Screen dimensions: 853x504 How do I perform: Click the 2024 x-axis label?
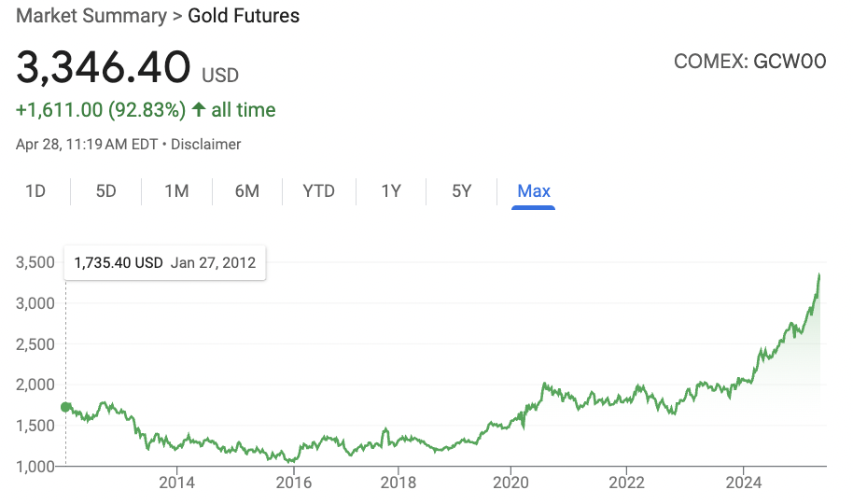tap(744, 483)
